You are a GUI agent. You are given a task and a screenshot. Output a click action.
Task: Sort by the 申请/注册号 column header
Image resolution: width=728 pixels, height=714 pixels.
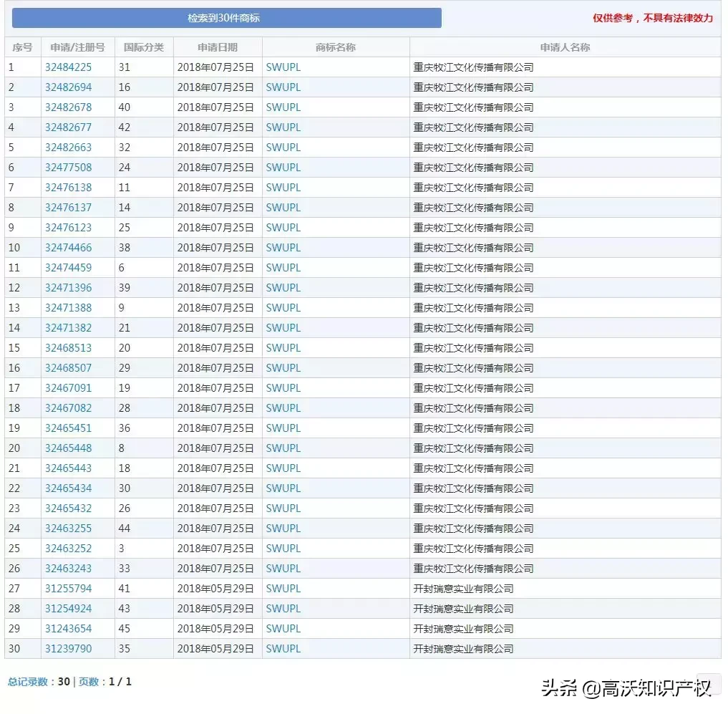[x=79, y=47]
